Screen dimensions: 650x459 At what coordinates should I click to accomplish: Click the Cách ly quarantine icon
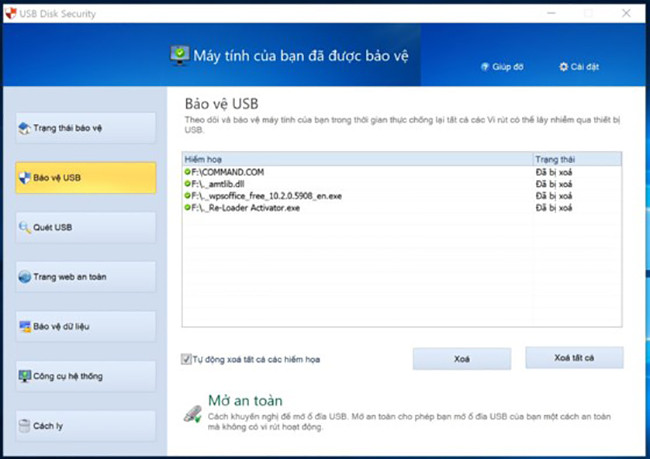25,426
